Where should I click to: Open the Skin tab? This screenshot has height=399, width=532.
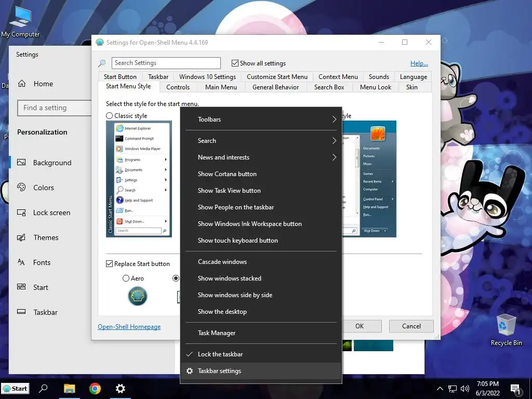tap(411, 87)
